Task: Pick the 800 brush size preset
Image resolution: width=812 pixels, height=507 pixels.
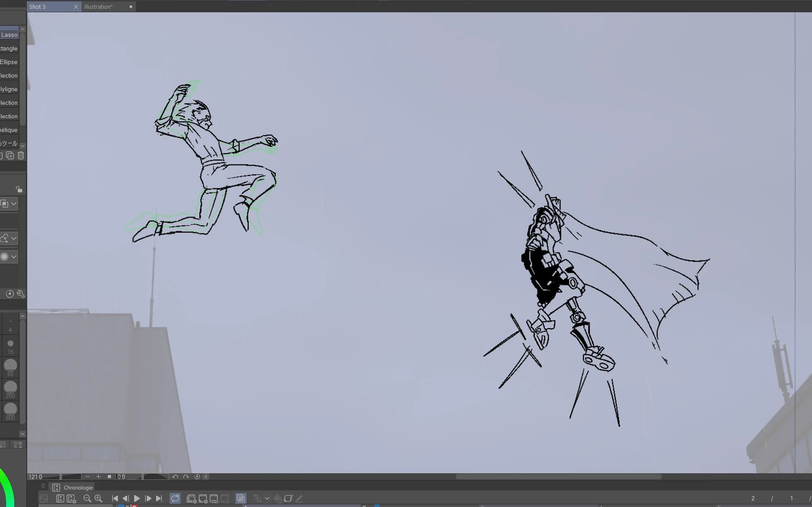Action: (x=11, y=411)
